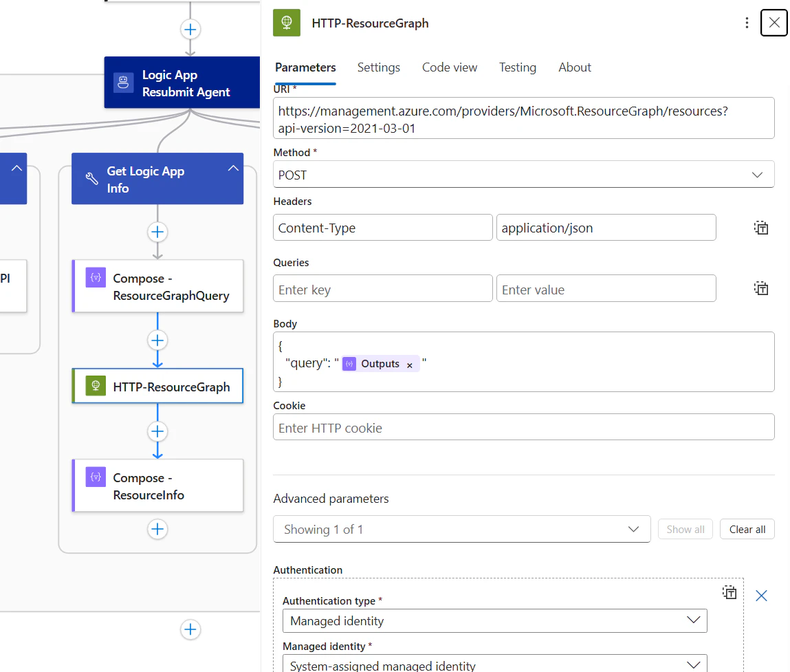Expand the Showing 1 of 1 dropdown
790x672 pixels.
(x=461, y=530)
